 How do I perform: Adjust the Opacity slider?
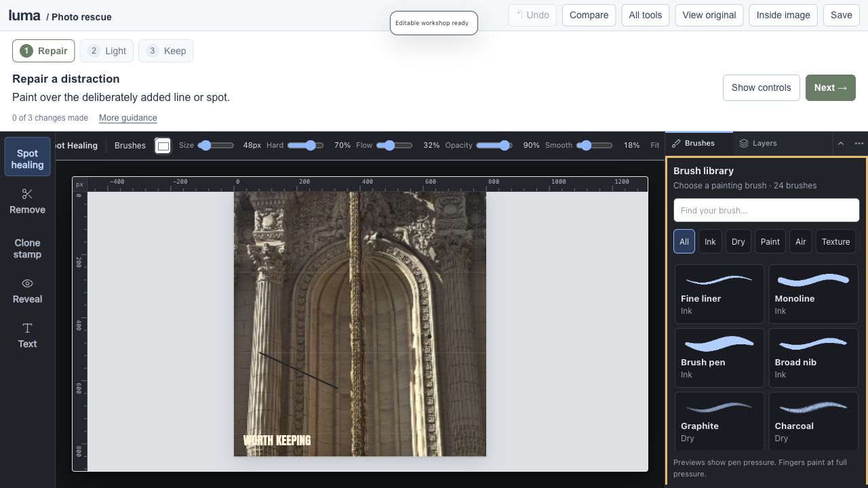494,145
